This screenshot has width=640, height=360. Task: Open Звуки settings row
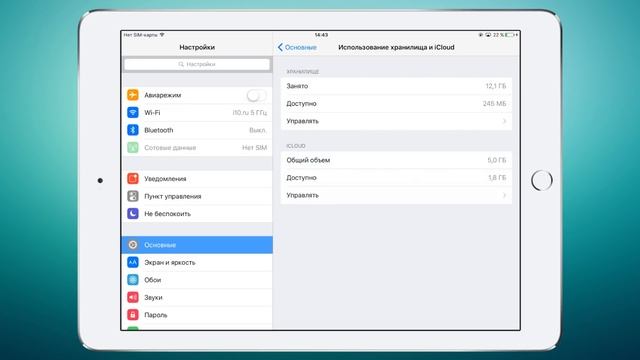pos(197,297)
